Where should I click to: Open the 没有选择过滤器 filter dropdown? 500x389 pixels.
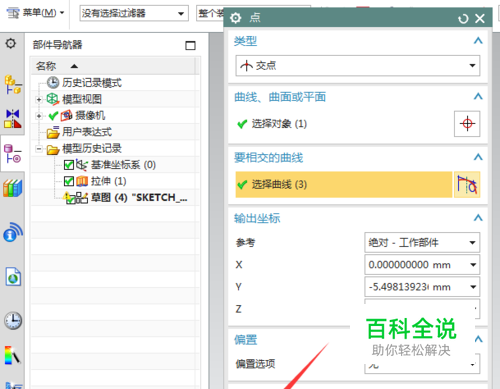134,13
